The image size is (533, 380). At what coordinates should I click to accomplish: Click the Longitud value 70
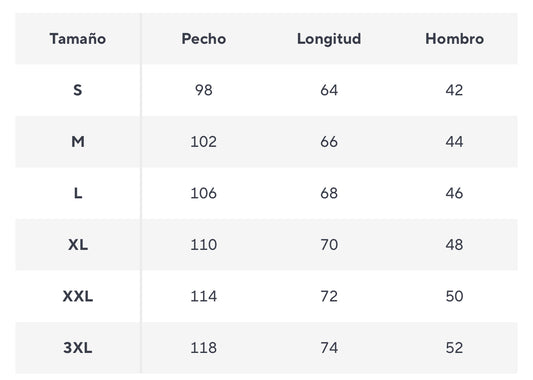coord(329,245)
